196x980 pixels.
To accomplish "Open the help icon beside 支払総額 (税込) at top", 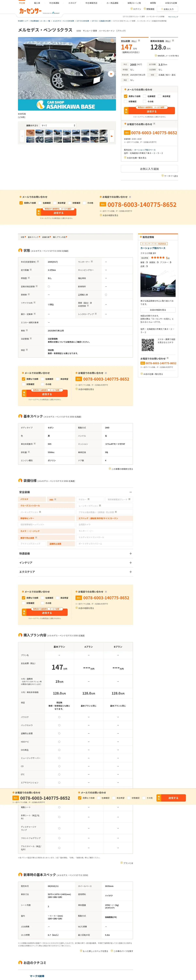I will pyautogui.click(x=139, y=41).
